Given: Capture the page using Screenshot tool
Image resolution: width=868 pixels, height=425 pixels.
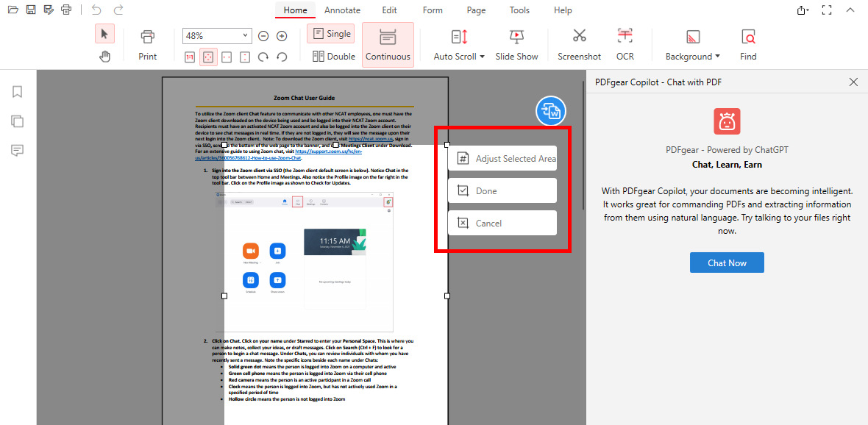Looking at the screenshot, I should point(579,44).
